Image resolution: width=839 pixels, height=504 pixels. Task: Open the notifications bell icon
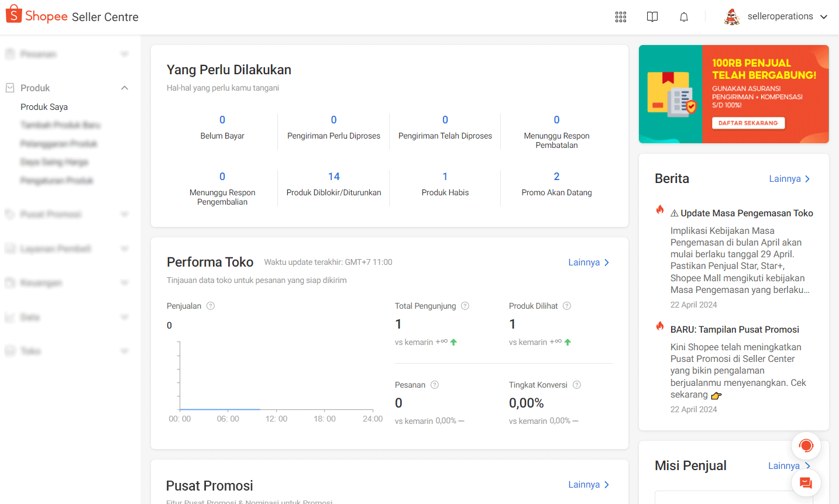(683, 16)
